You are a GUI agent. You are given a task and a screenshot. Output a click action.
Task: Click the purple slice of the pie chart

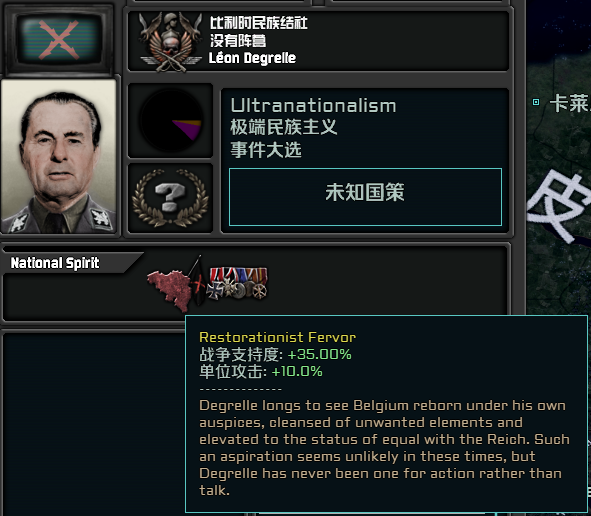tap(188, 130)
